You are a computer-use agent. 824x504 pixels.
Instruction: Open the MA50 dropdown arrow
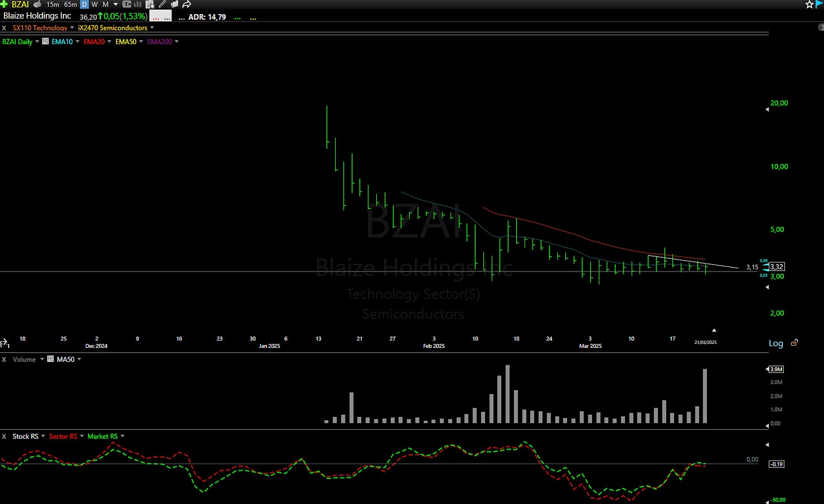[79, 359]
